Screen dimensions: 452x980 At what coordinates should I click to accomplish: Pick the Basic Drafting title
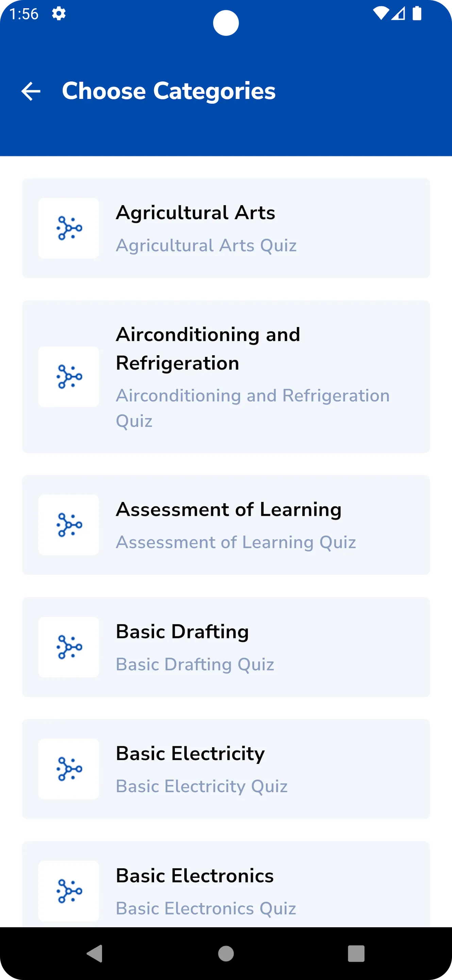[x=183, y=632]
